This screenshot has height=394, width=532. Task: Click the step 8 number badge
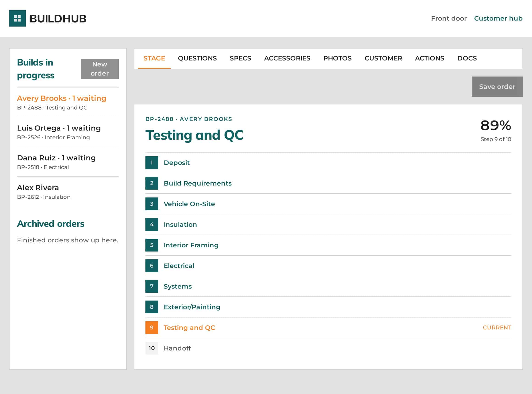point(152,307)
